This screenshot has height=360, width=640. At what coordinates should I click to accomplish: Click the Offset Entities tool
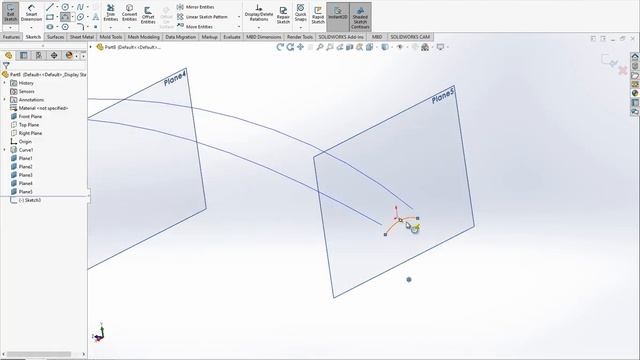point(148,15)
